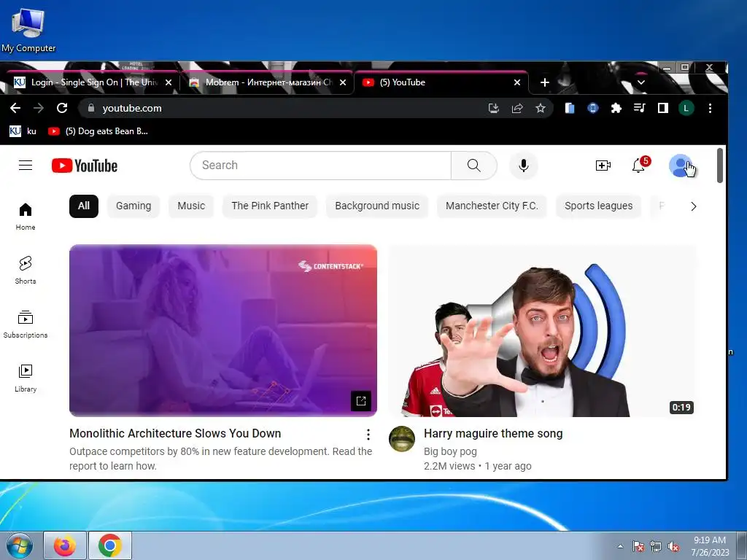Open the taskbar clock 9:19 AM
Viewport: 747px width, 560px height.
click(x=710, y=546)
